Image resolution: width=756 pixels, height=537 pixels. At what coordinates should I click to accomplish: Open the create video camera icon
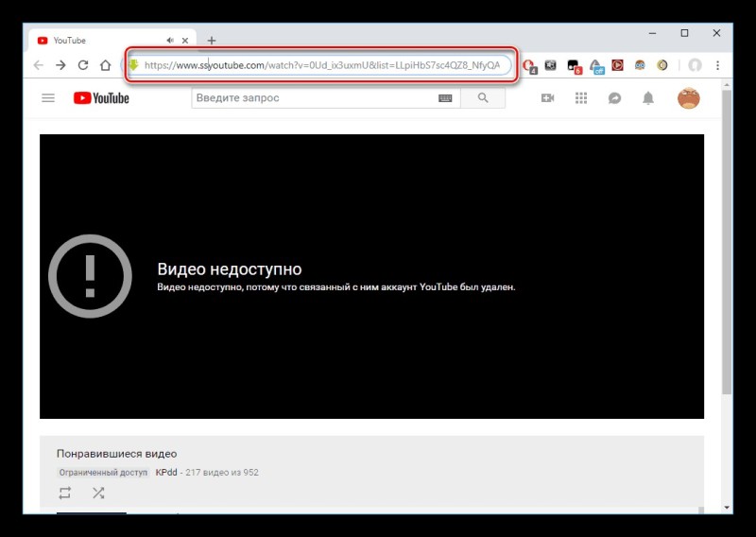(x=547, y=98)
